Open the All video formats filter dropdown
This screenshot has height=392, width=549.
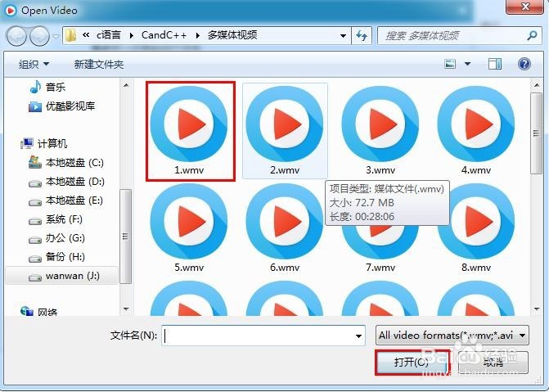point(452,336)
